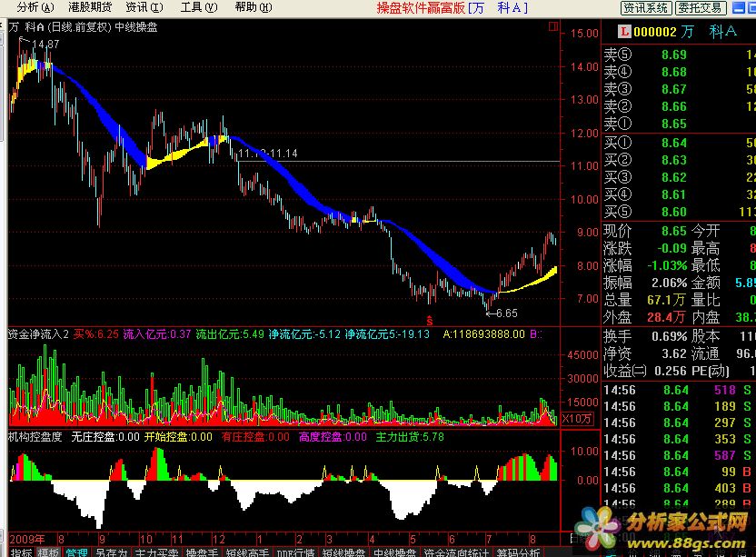
Task: Click the 涨幅 value -1.03%
Action: 668,265
